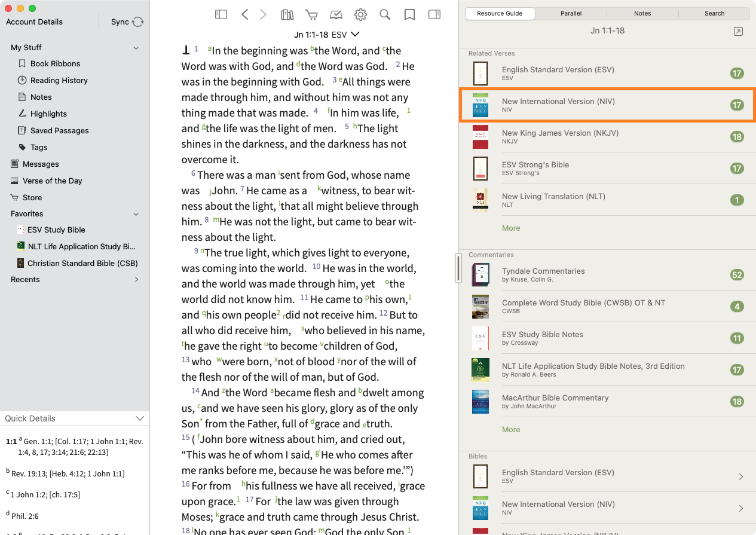Open Tyndale Commentaries by Kruse
Image resolution: width=756 pixels, height=535 pixels.
607,275
